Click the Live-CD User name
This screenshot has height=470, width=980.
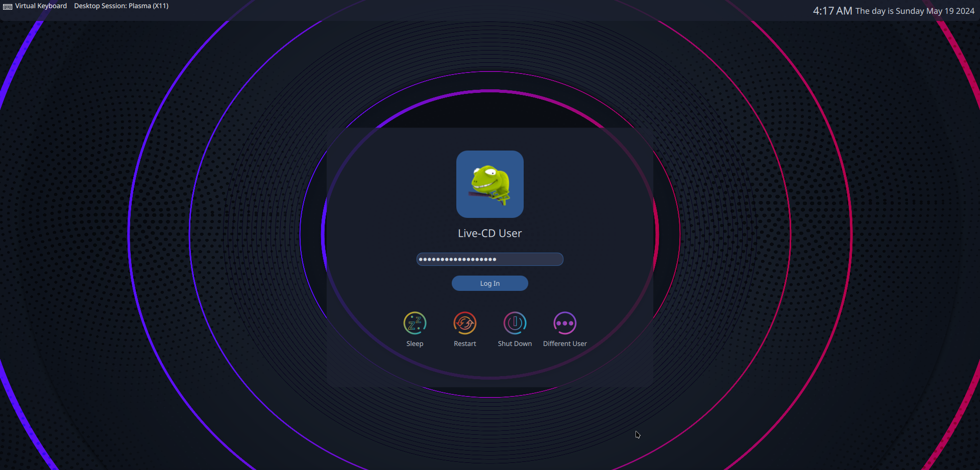pyautogui.click(x=490, y=233)
